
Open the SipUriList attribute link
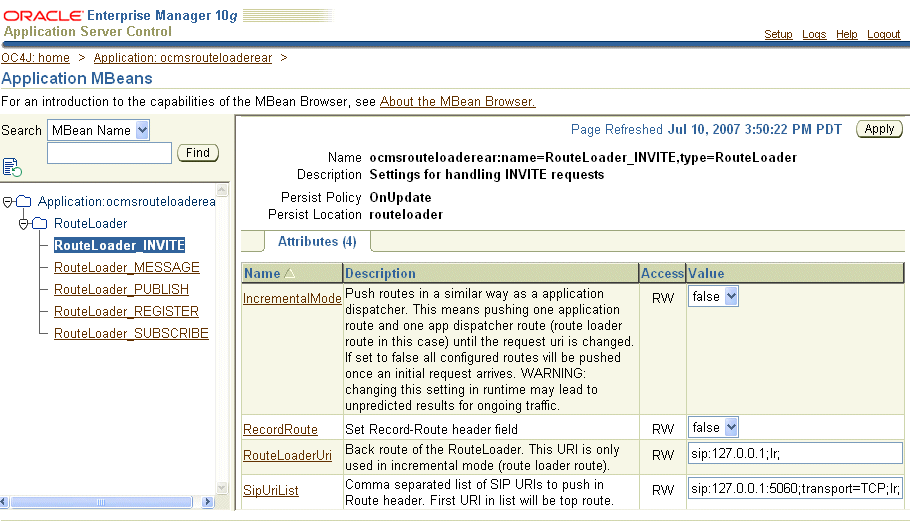pos(270,491)
